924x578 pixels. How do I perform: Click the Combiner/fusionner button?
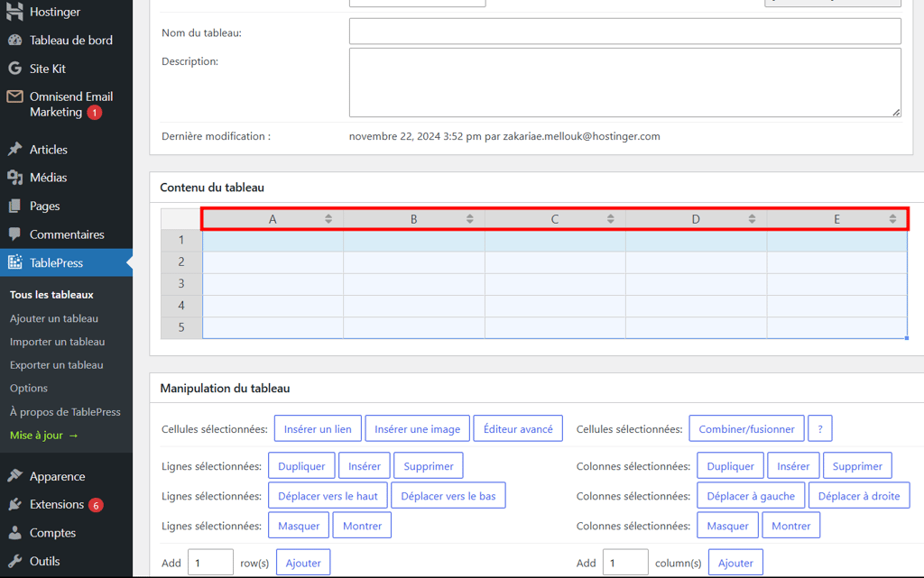tap(746, 428)
